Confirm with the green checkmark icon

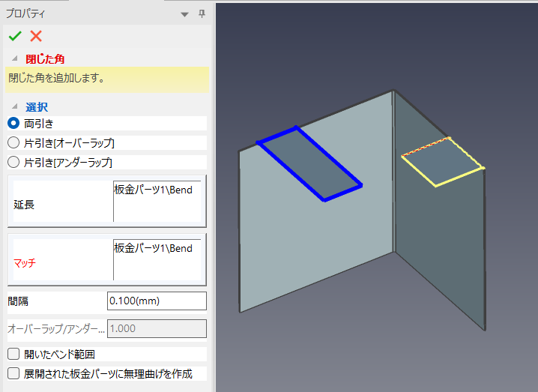coord(15,36)
